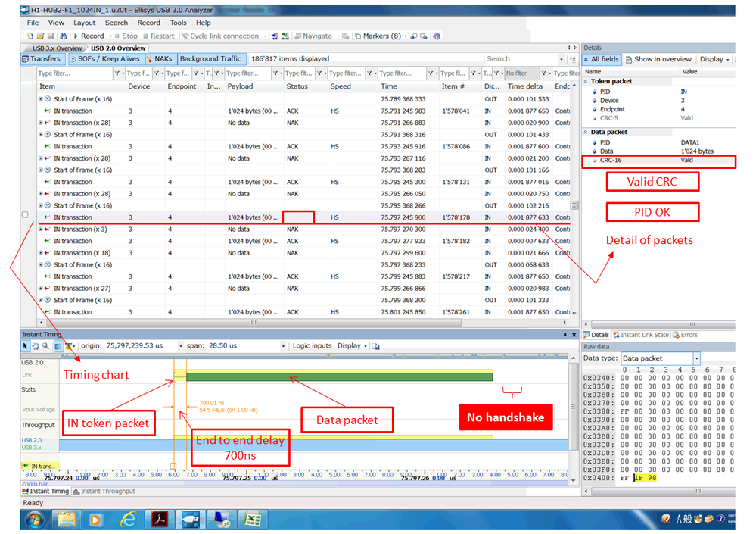This screenshot has height=534, width=756.
Task: Click the Stop recording button
Action: click(x=126, y=36)
